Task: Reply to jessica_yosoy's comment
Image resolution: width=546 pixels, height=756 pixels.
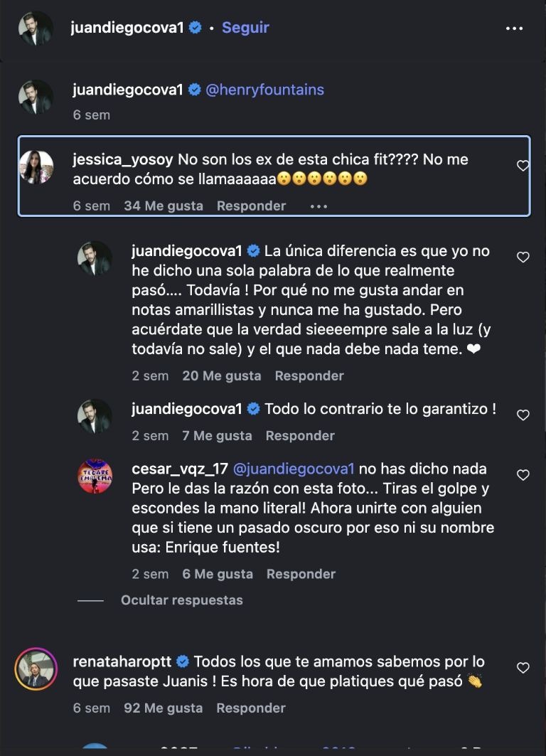Action: point(251,206)
